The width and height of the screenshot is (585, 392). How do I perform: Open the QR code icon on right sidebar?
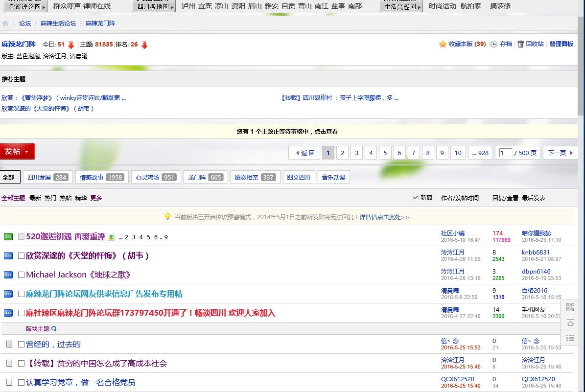click(x=570, y=307)
